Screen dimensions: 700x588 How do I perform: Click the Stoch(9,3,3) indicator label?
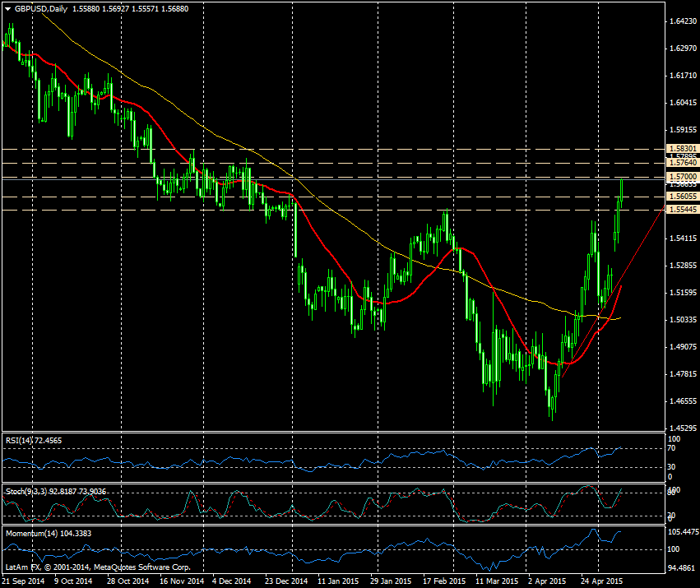point(25,491)
